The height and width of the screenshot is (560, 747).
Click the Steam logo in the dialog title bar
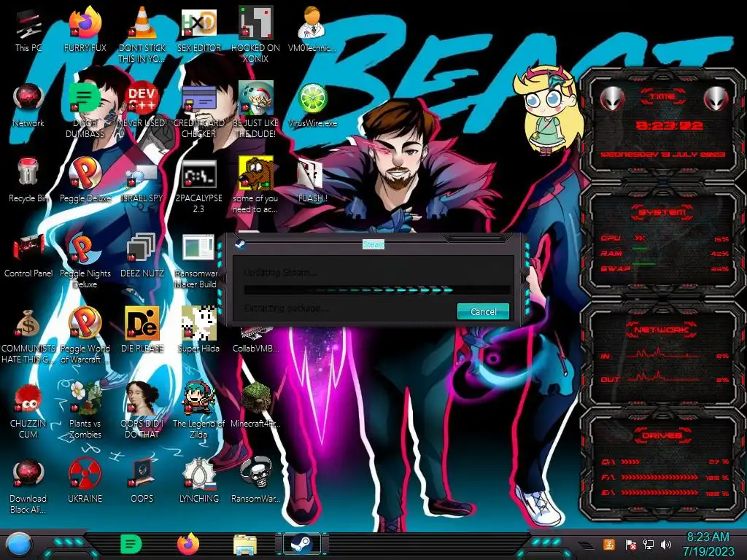pyautogui.click(x=240, y=244)
